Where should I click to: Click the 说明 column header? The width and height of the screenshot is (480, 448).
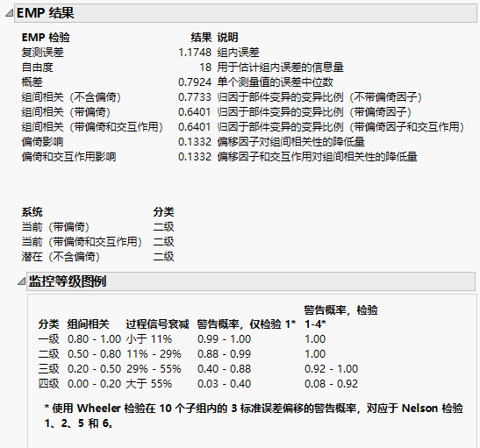pos(228,38)
